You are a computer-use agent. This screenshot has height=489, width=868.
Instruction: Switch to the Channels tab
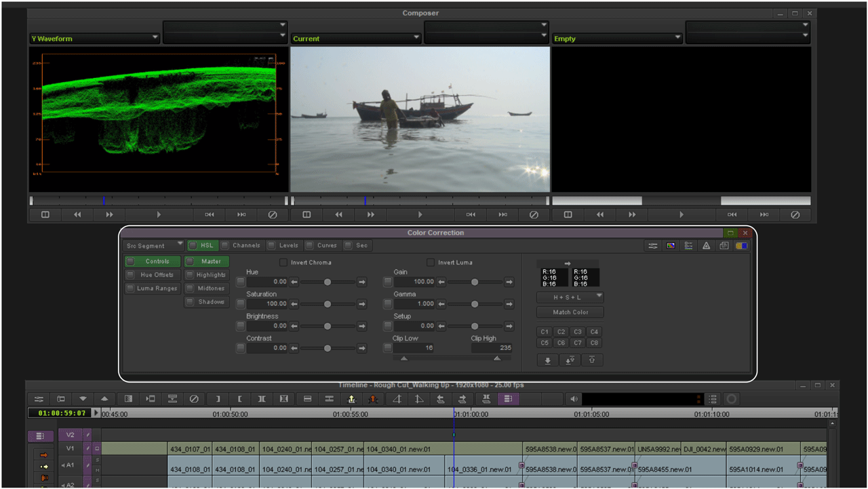point(245,246)
